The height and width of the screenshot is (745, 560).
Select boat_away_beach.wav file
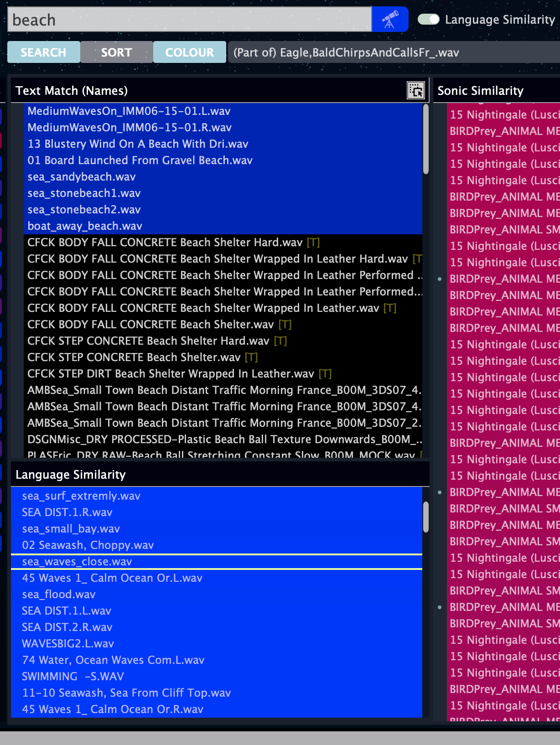tap(85, 226)
